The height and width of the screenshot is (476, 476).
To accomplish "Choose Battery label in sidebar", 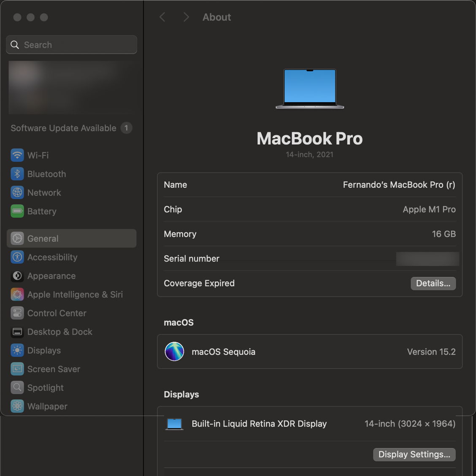I will (x=42, y=211).
